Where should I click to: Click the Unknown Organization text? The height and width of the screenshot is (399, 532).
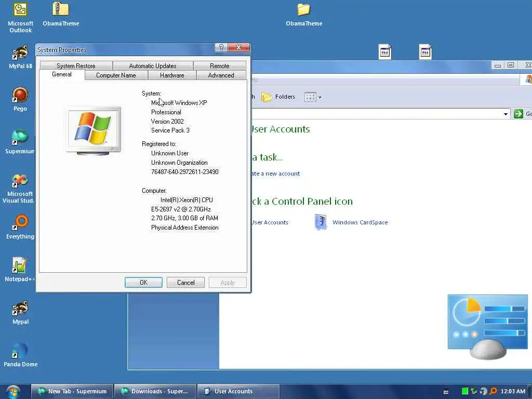pyautogui.click(x=179, y=163)
